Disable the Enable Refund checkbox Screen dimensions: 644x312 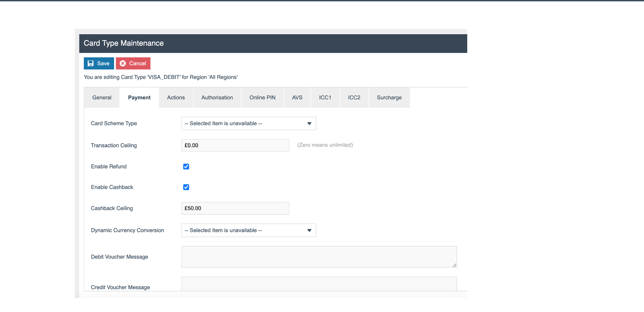186,166
